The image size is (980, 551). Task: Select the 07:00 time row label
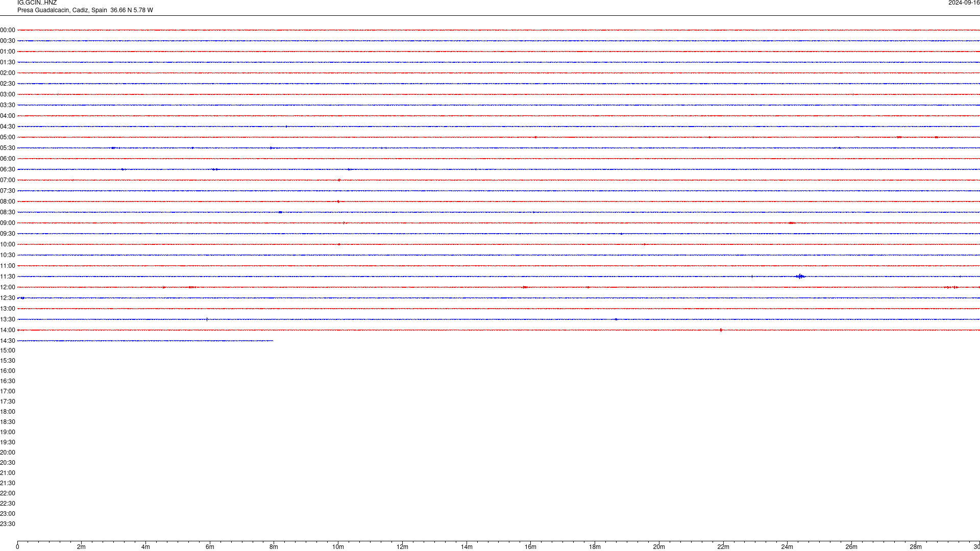(8, 180)
